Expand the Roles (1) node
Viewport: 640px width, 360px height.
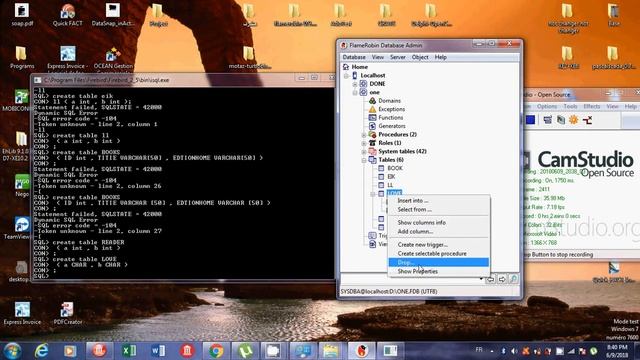point(364,143)
